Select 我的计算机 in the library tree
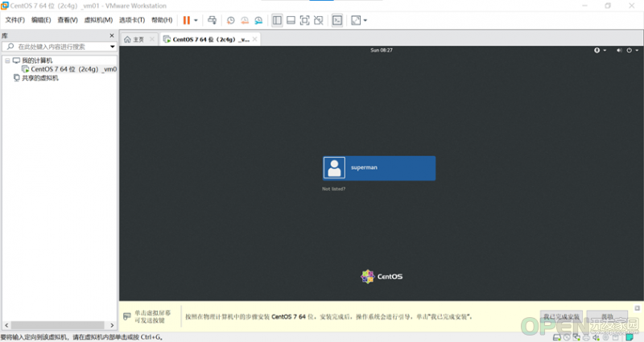Screen dimensions: 644x342 [37, 60]
